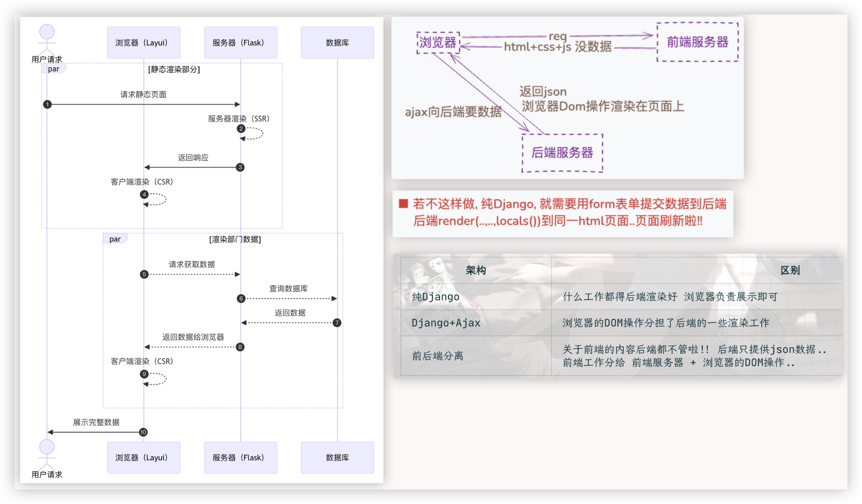Click top 浏览器 (Layui) participant box
This screenshot has height=504, width=862.
(x=144, y=43)
